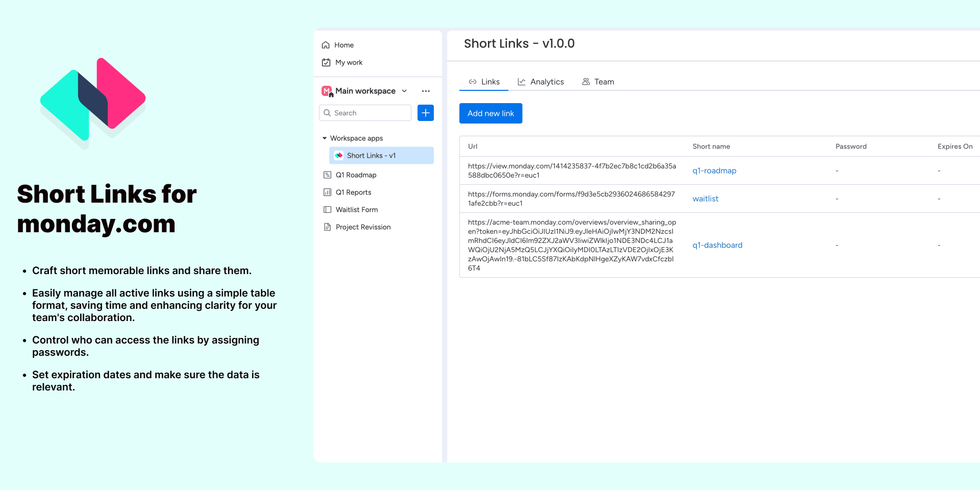Click the Q1 Reports dashboard icon
The width and height of the screenshot is (980, 490).
[328, 192]
